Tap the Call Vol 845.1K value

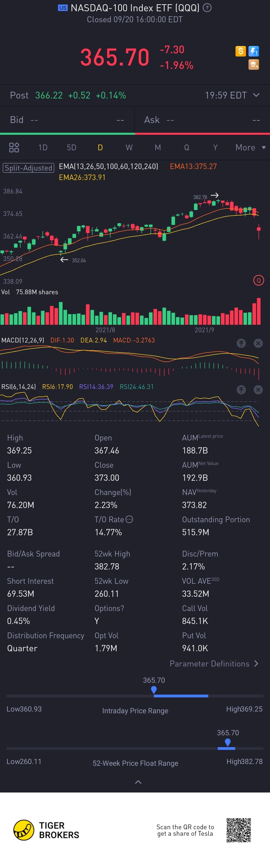(195, 621)
